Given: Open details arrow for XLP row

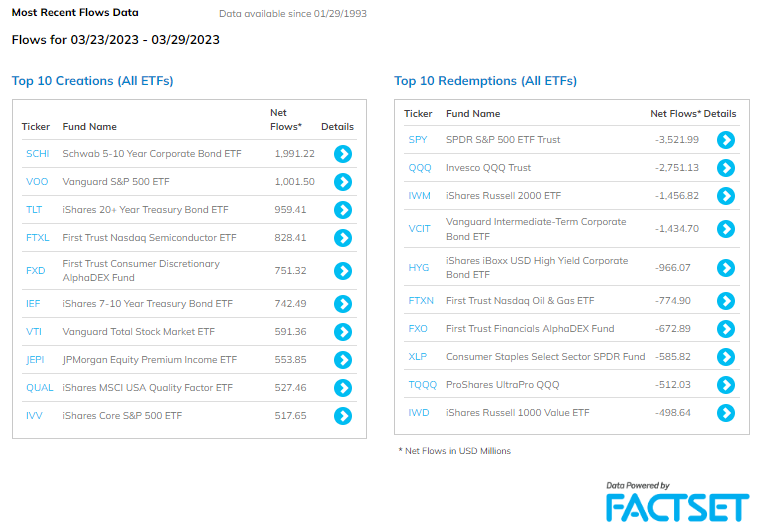Looking at the screenshot, I should pyautogui.click(x=726, y=357).
